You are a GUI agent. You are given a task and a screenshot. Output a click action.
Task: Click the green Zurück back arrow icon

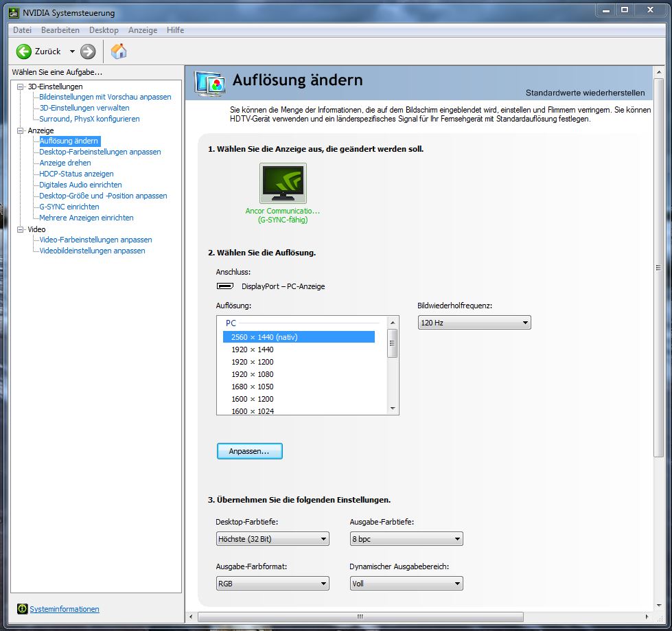coord(24,51)
